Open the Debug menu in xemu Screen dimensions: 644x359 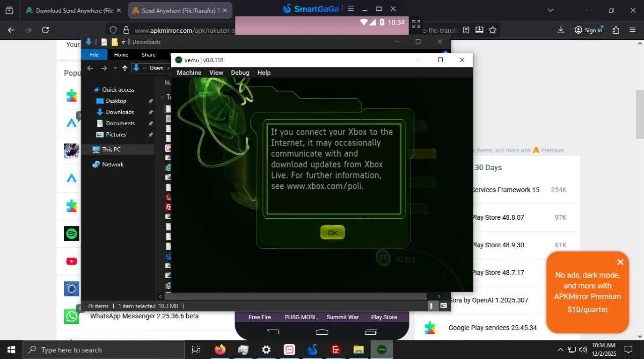(x=240, y=72)
